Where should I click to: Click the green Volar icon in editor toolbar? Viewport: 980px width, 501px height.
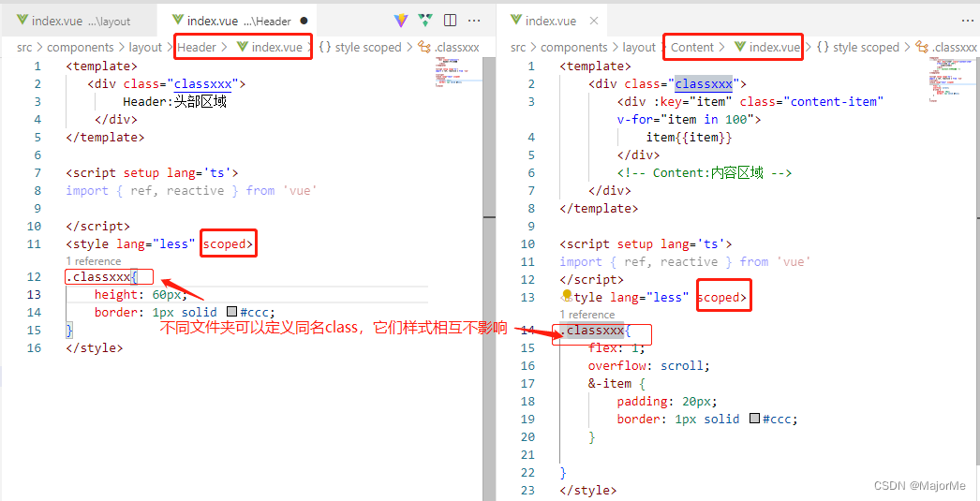point(425,21)
